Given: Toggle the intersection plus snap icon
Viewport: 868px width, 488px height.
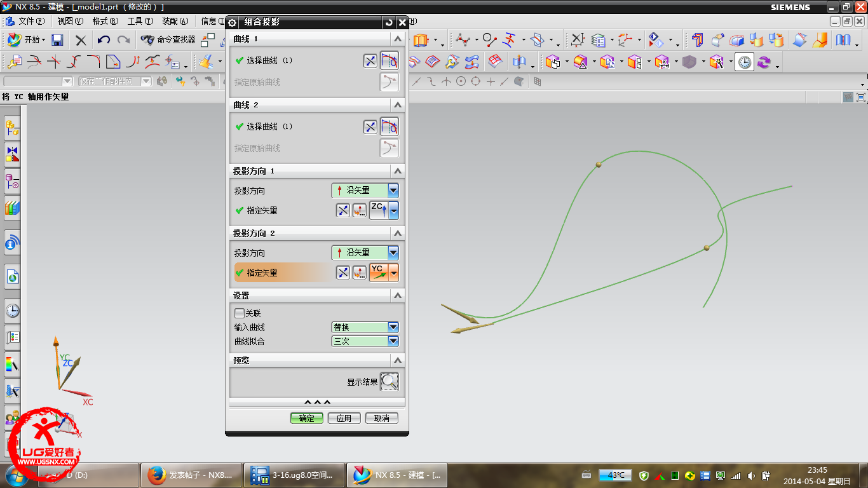Looking at the screenshot, I should coord(491,81).
